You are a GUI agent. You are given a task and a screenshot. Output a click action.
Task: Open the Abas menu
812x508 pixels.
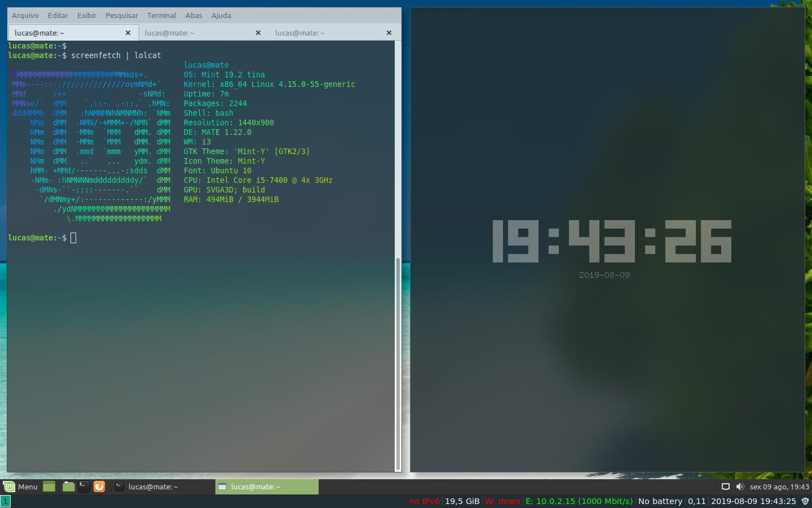194,15
